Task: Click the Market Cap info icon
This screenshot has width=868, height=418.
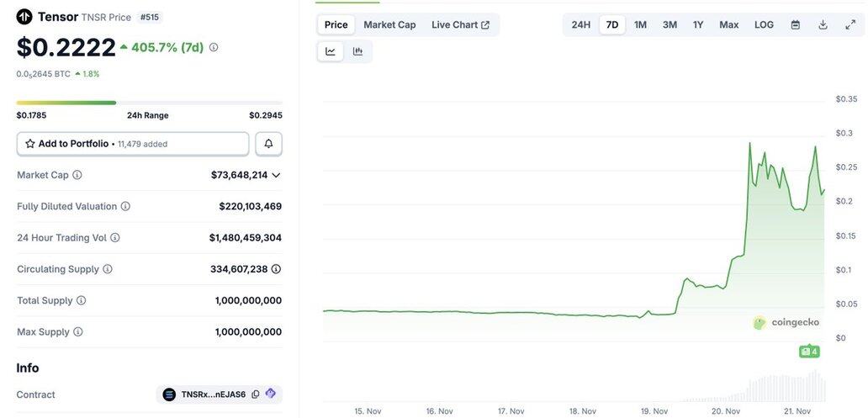Action: [77, 175]
